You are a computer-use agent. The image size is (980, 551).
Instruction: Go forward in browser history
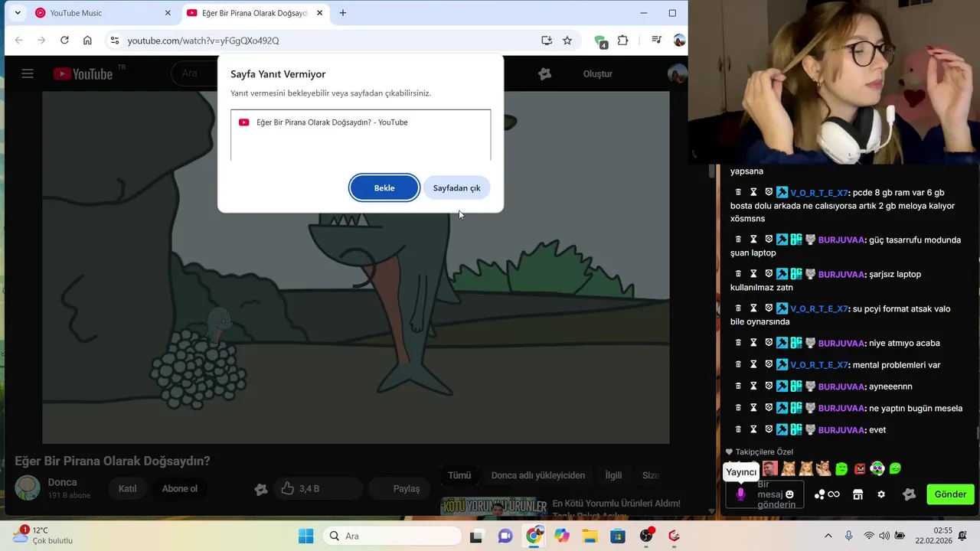click(x=41, y=41)
